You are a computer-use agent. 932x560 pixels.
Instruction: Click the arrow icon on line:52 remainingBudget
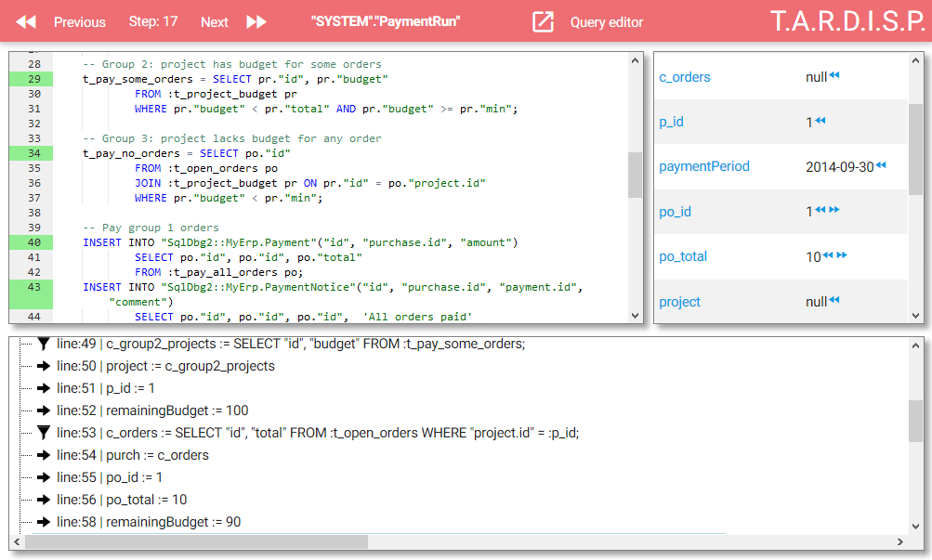point(44,410)
